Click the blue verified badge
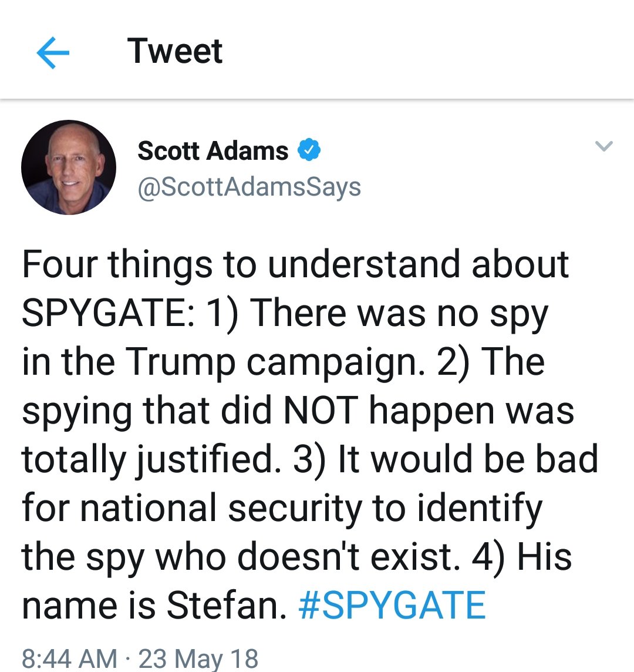Screen dimensions: 634x672 coord(309,150)
